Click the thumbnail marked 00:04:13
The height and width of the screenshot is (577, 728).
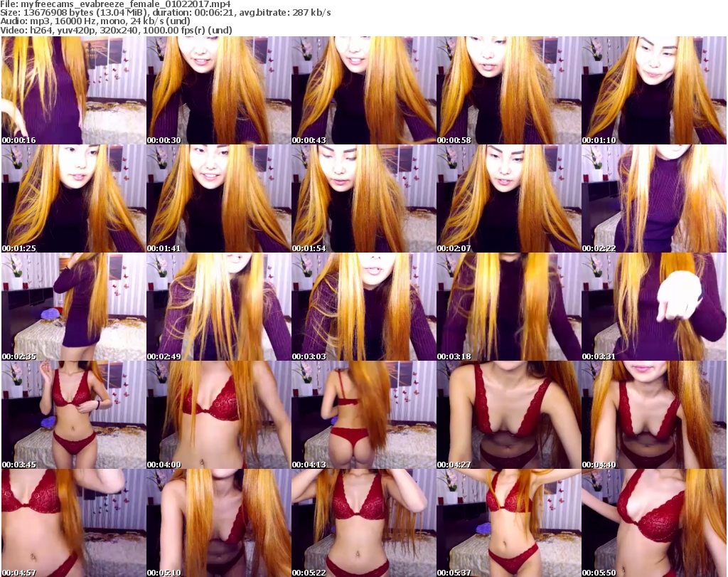click(363, 415)
